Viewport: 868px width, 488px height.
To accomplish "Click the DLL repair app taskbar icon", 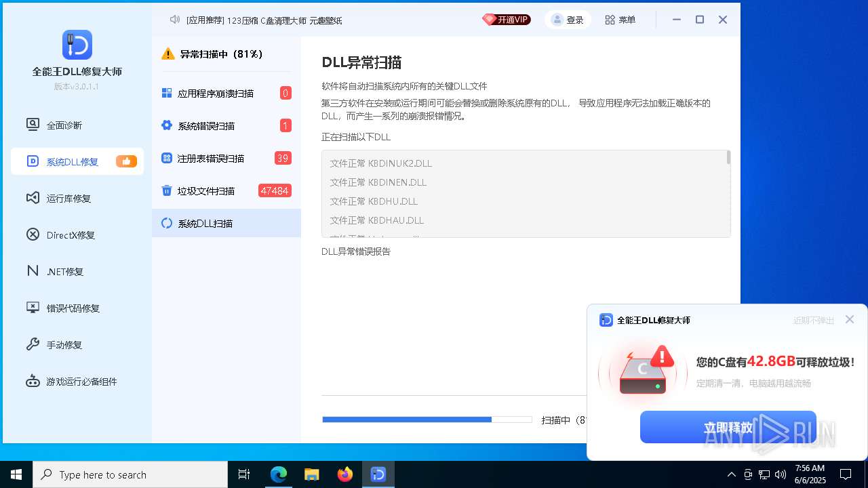I will pos(378,474).
